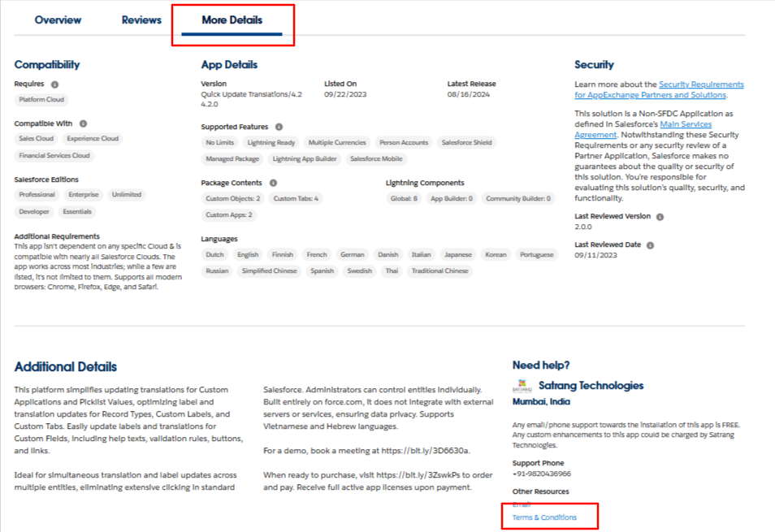Click the Last Reviewed Version info icon
775x532 pixels.
660,217
